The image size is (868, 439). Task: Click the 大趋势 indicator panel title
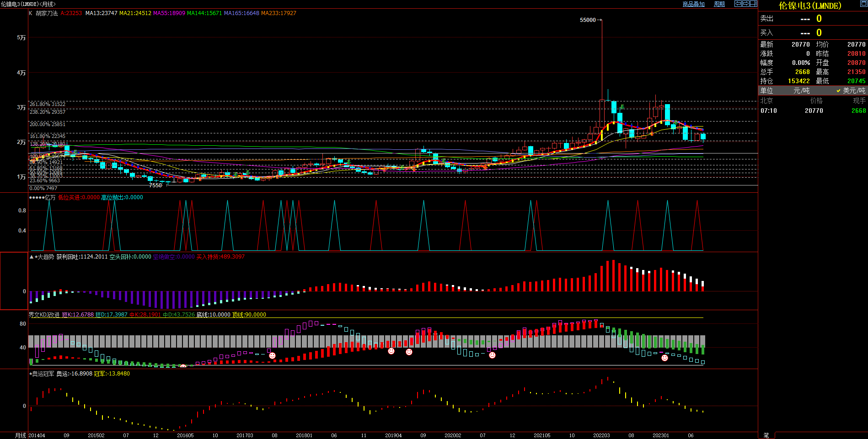tap(45, 257)
